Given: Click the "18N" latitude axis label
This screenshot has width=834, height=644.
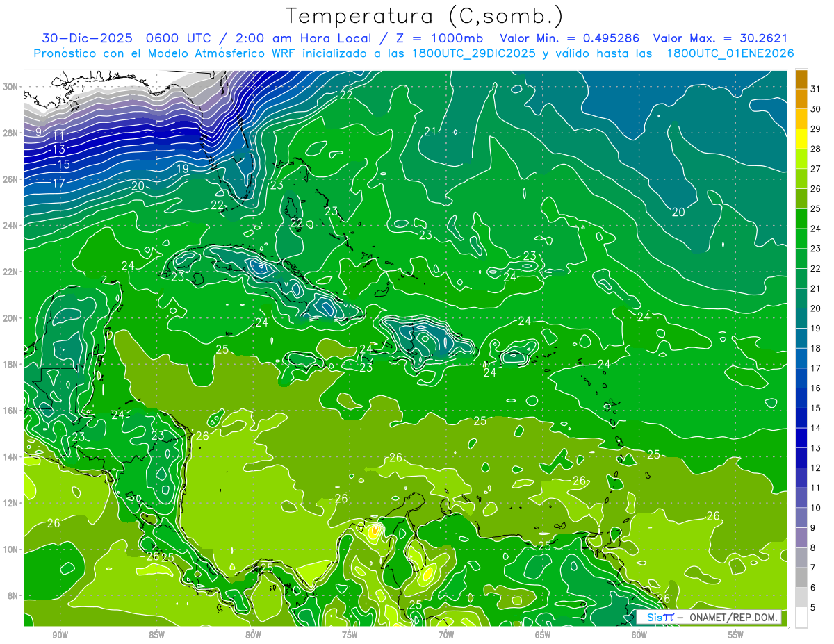Looking at the screenshot, I should click(12, 364).
